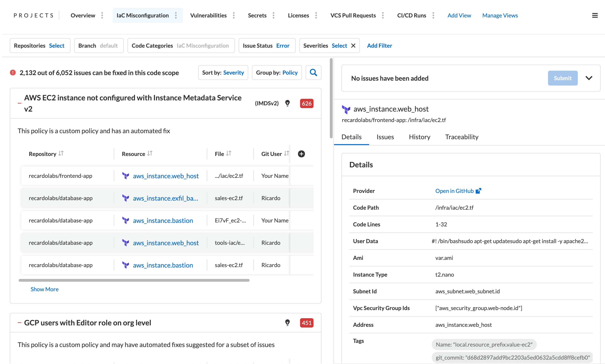Click the lightbulb icon on GCP users policy
605x364 pixels.
287,323
